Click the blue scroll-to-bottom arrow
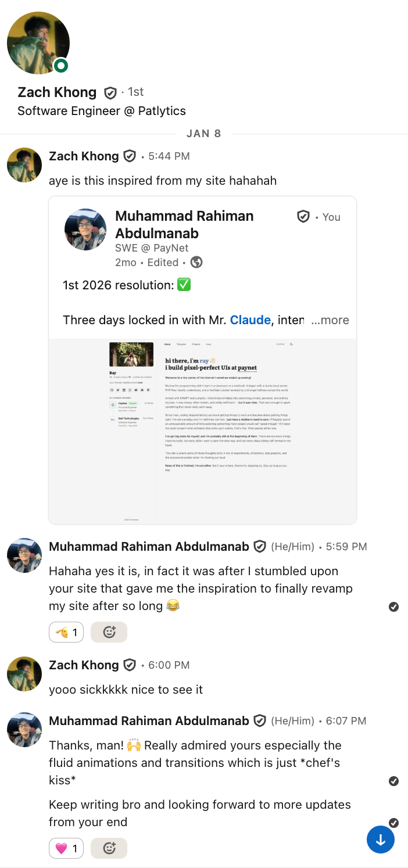The image size is (408, 868). tap(380, 840)
